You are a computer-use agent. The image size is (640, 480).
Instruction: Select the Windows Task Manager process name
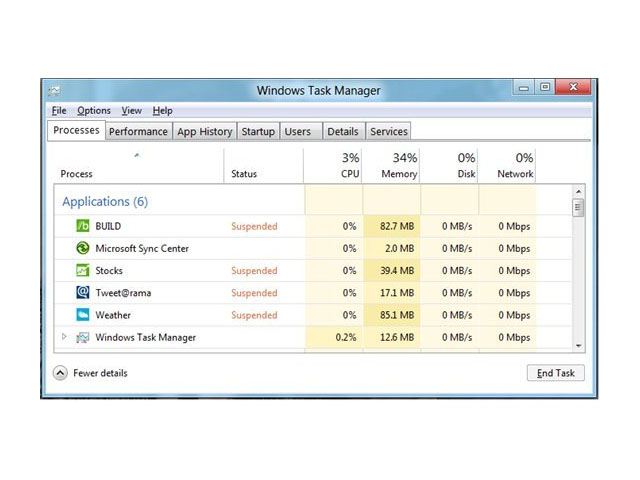point(146,338)
